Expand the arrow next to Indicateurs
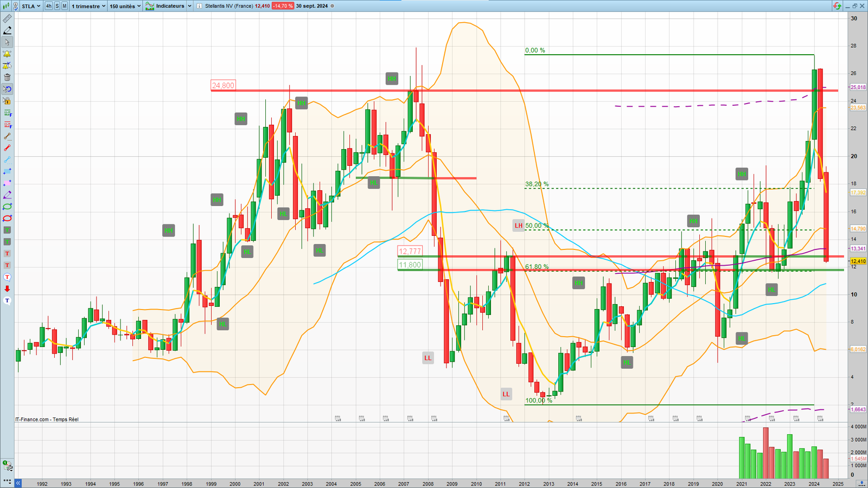The height and width of the screenshot is (488, 868). [189, 6]
